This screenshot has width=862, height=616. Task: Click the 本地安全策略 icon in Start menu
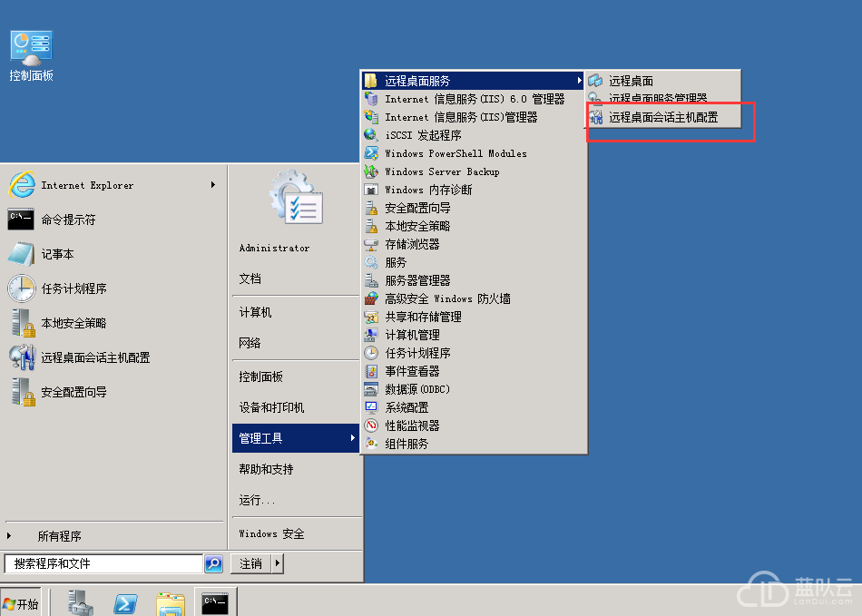click(23, 323)
